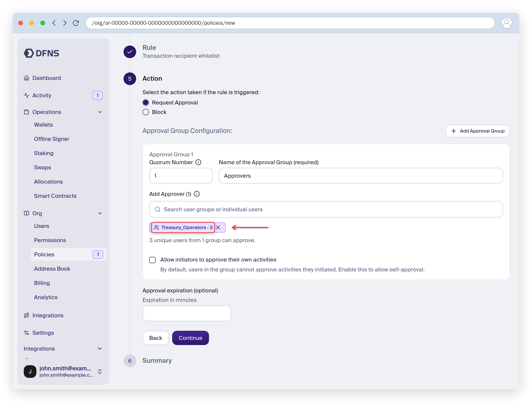The width and height of the screenshot is (532, 402).
Task: Click the search magnifier icon in approver field
Action: pyautogui.click(x=158, y=210)
